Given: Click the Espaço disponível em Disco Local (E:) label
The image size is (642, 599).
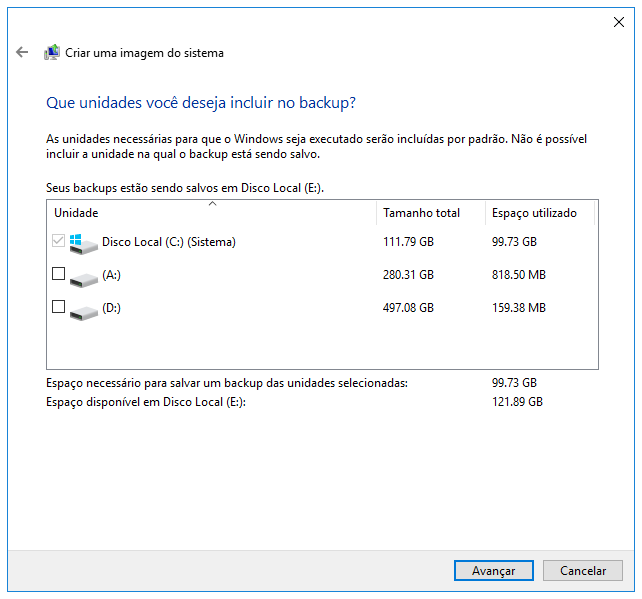Looking at the screenshot, I should [146, 402].
